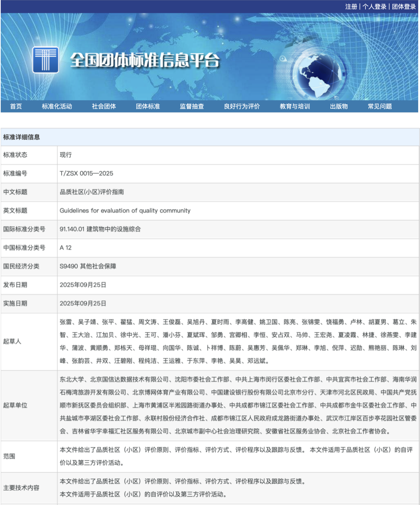The width and height of the screenshot is (420, 505).
Task: Open the 出版物 menu item
Action: click(x=339, y=107)
